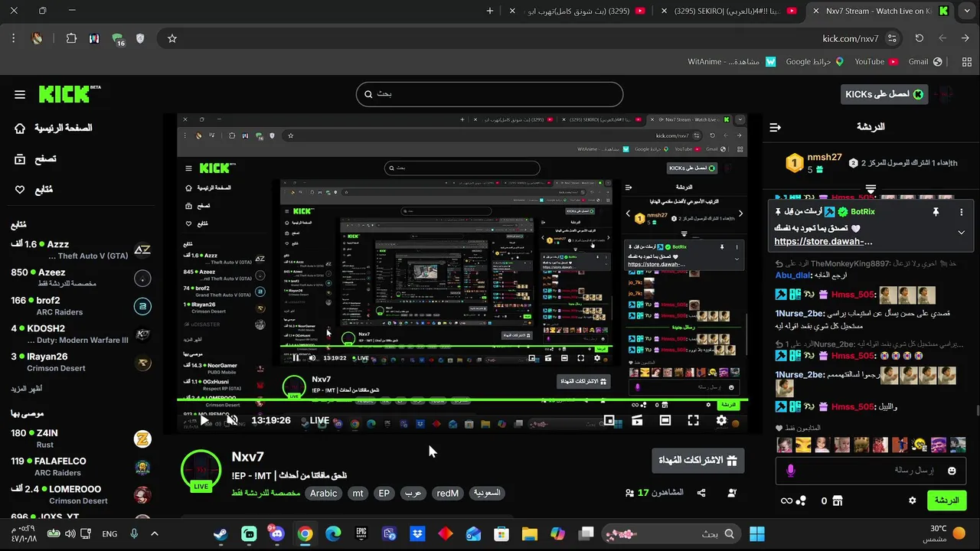Image resolution: width=980 pixels, height=551 pixels.
Task: Click the follow user icon beside share
Action: [732, 494]
